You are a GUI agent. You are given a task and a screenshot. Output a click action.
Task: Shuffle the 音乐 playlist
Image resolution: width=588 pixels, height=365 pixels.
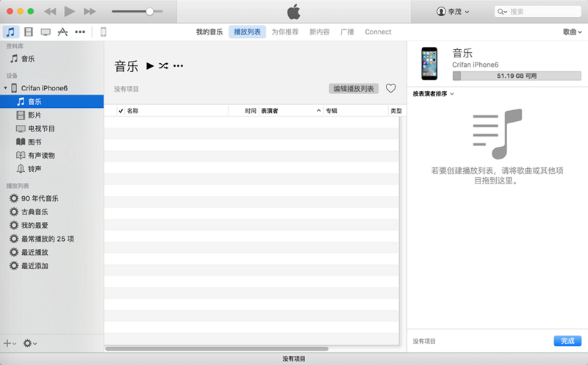click(x=163, y=66)
